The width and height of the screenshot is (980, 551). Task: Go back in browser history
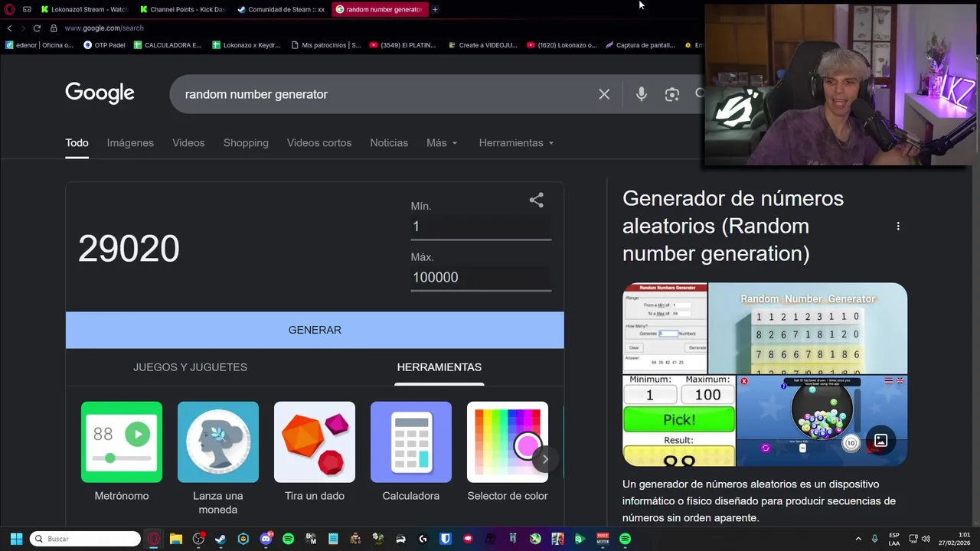tap(9, 28)
